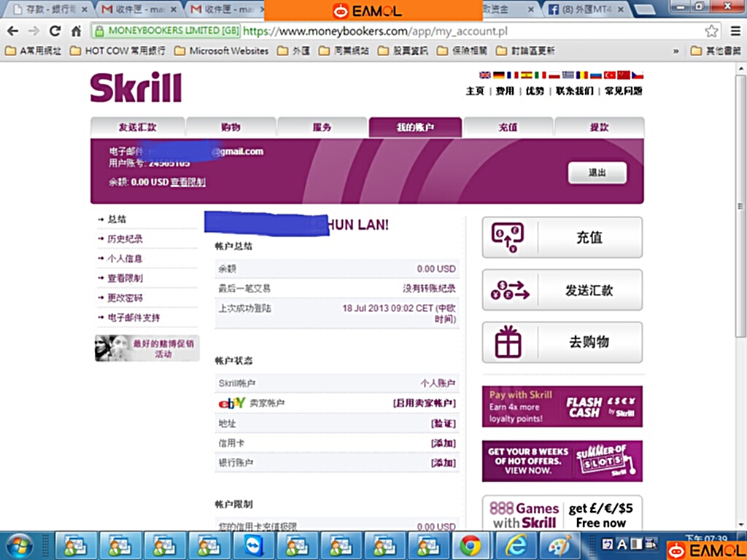Reload the Skrill page

pyautogui.click(x=55, y=31)
